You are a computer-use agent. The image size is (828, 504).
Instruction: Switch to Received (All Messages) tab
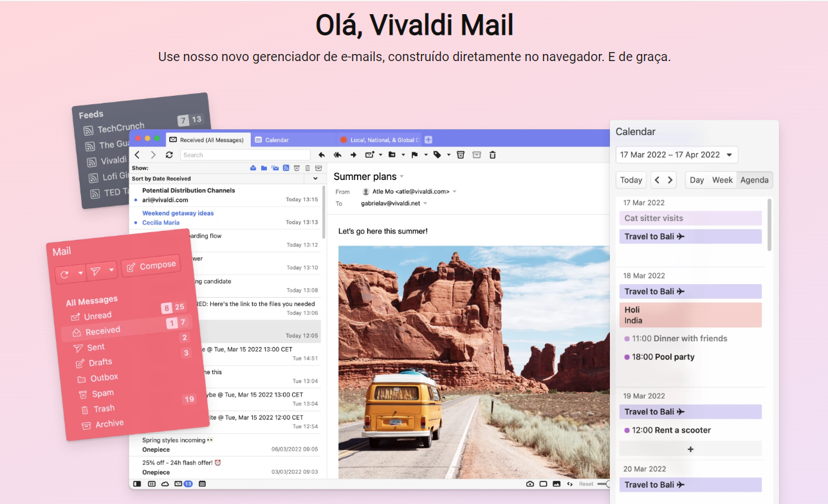(x=207, y=139)
